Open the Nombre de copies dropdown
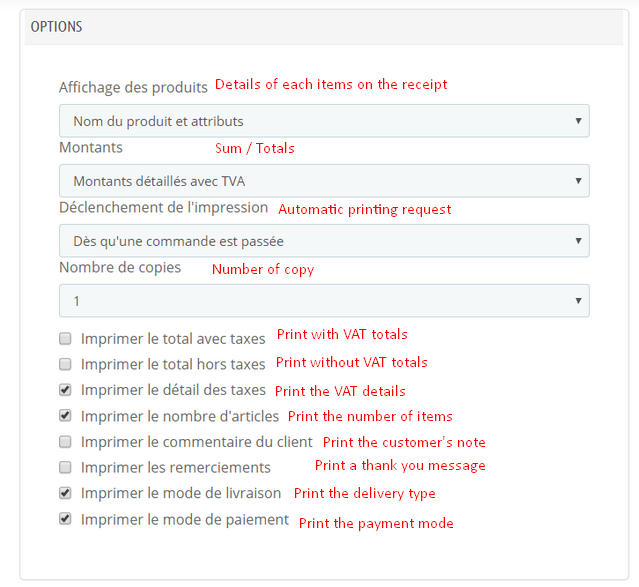Viewport: 639px width, 587px height. coord(324,300)
